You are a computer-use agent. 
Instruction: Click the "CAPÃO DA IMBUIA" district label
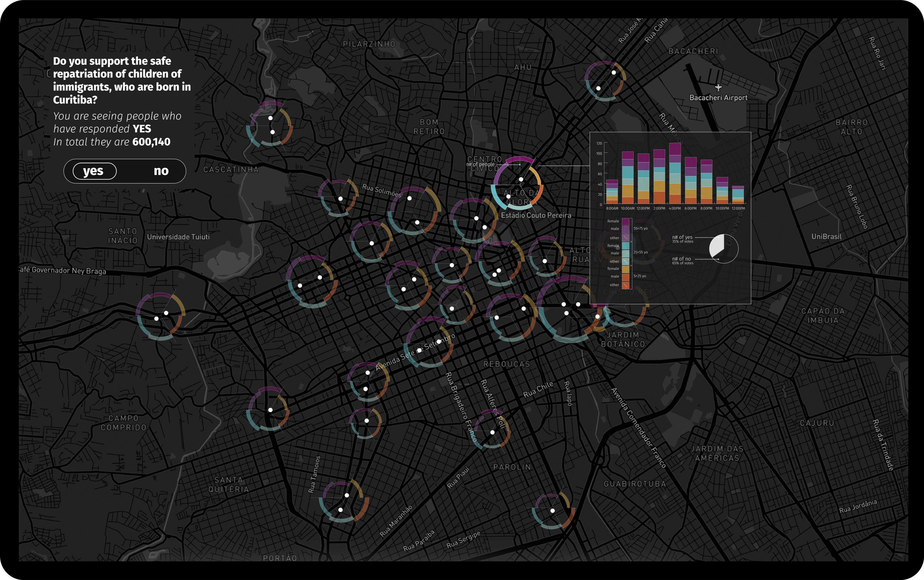pyautogui.click(x=823, y=316)
